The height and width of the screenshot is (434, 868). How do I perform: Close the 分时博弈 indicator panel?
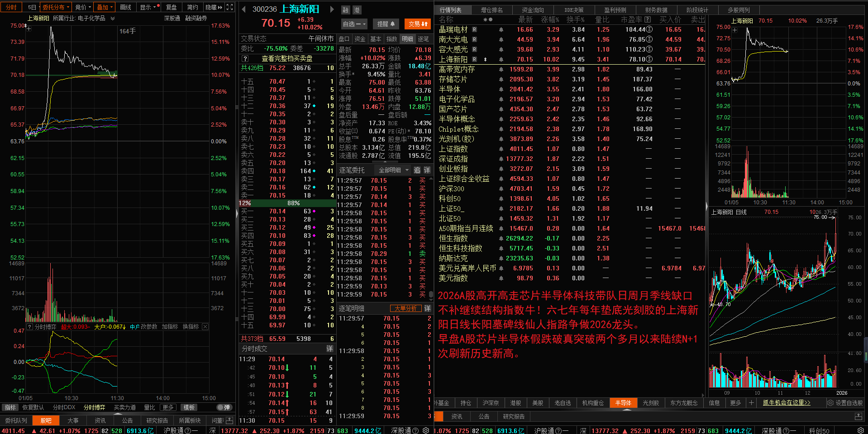point(205,326)
